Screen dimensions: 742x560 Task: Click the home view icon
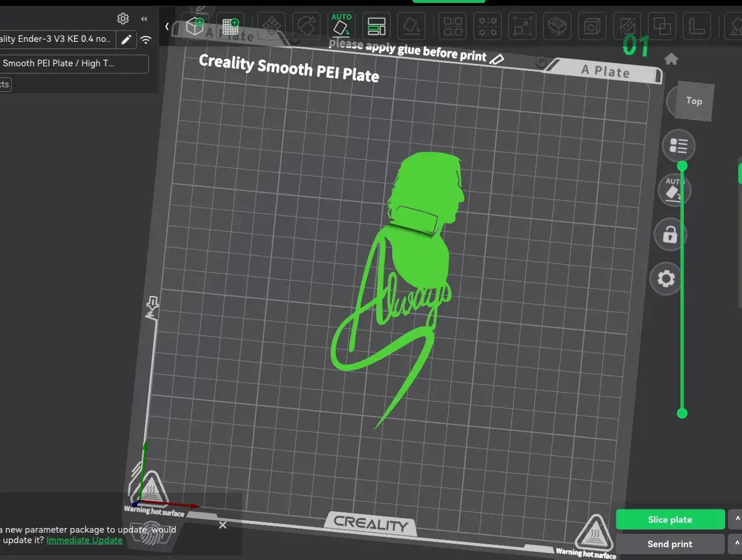pos(671,59)
